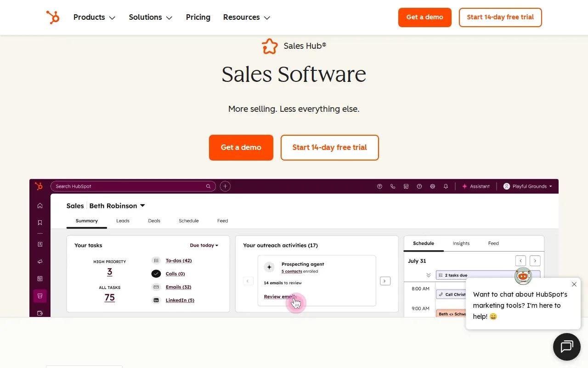
Task: Click the plus create button beside the search bar
Action: pos(225,186)
